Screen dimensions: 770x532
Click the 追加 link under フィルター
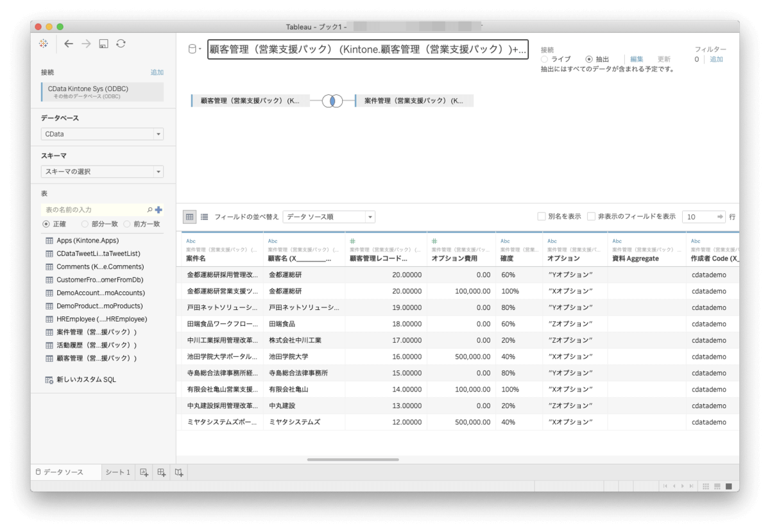pos(716,59)
